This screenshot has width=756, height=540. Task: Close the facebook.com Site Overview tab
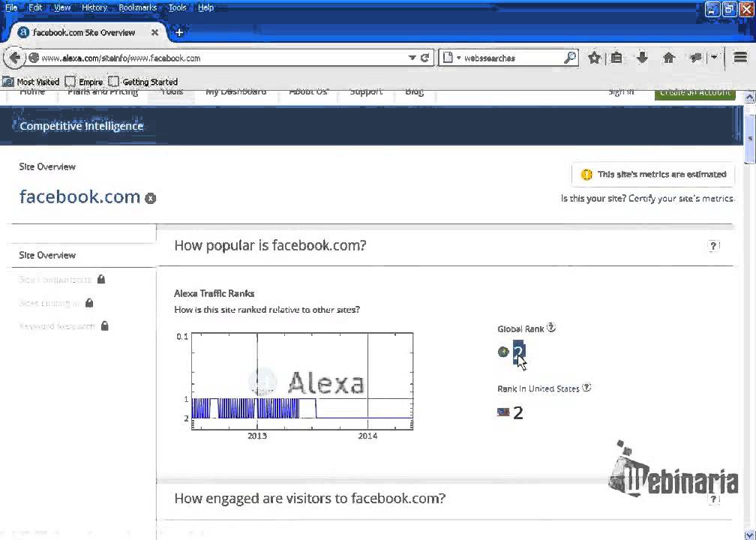(x=154, y=33)
